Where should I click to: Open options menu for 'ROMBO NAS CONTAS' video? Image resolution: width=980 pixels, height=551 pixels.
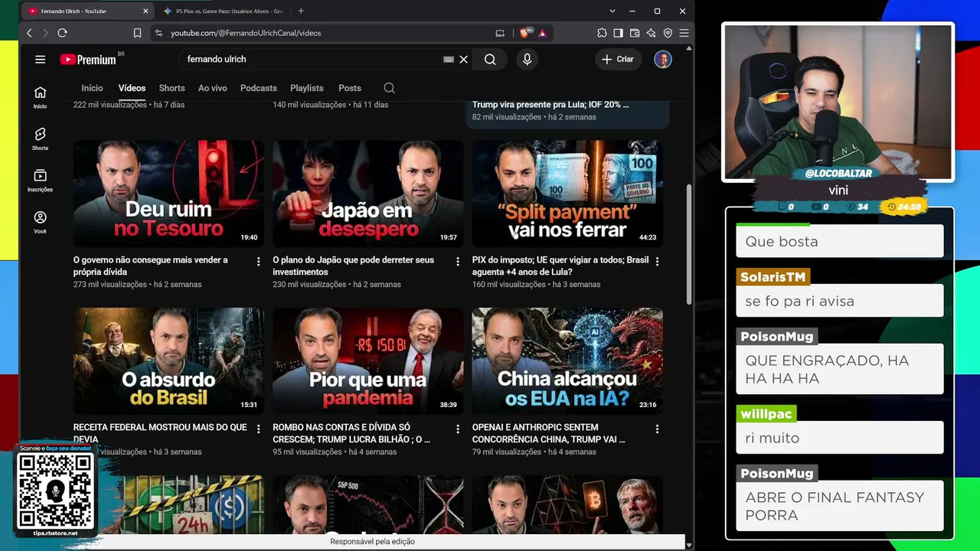[458, 429]
